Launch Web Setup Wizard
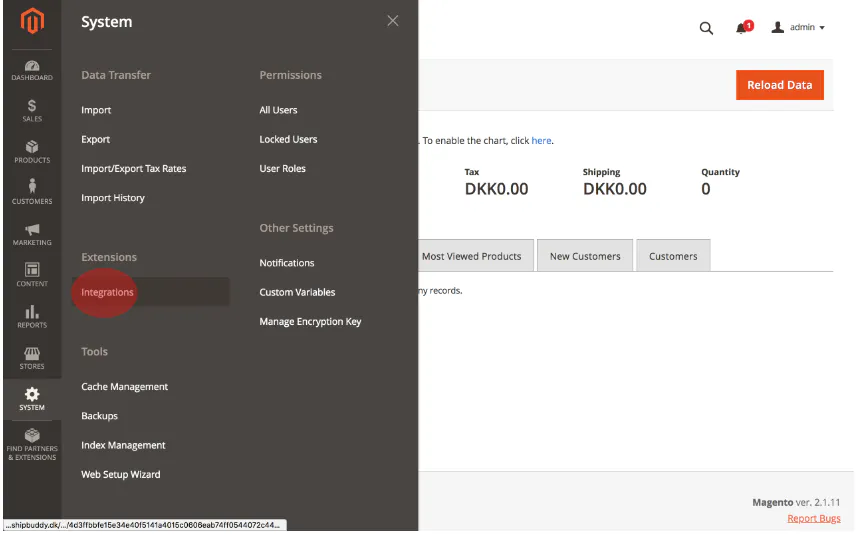 tap(121, 474)
